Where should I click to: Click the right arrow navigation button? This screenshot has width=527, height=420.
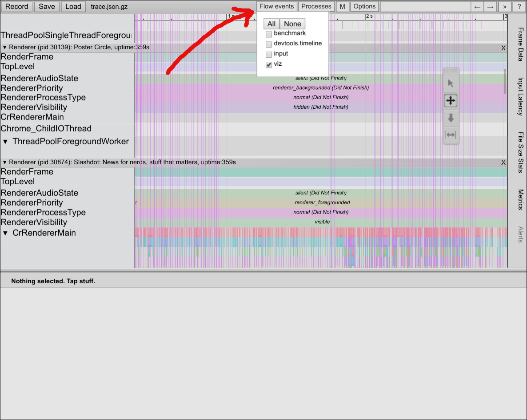(x=490, y=7)
